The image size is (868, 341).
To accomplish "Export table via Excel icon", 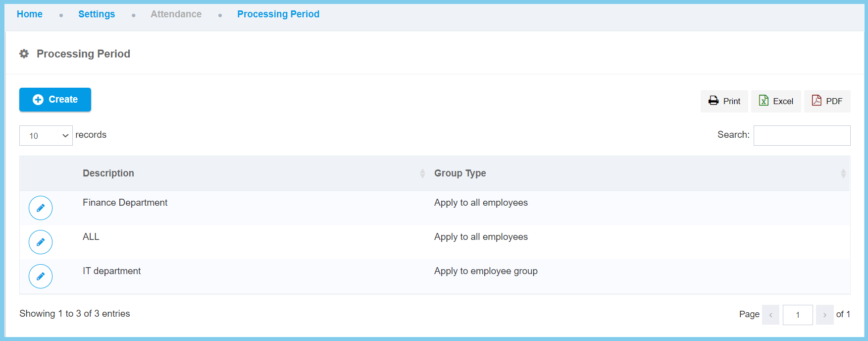I will click(x=764, y=101).
